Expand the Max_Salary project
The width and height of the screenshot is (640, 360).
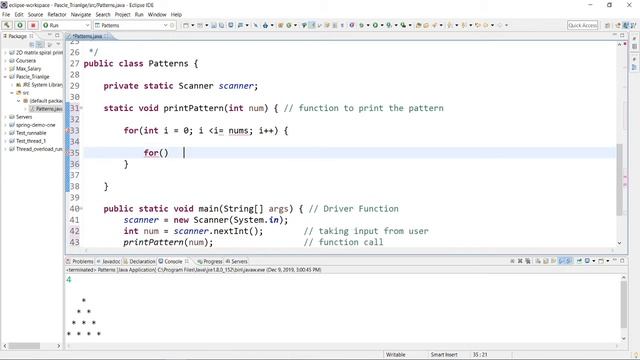coord(5,69)
